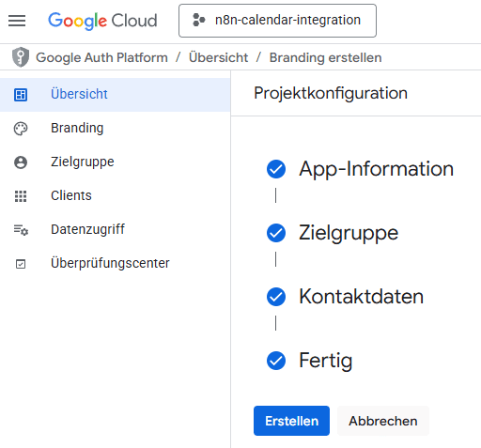Select Branding in the sidebar
Image resolution: width=481 pixels, height=448 pixels.
click(x=116, y=129)
